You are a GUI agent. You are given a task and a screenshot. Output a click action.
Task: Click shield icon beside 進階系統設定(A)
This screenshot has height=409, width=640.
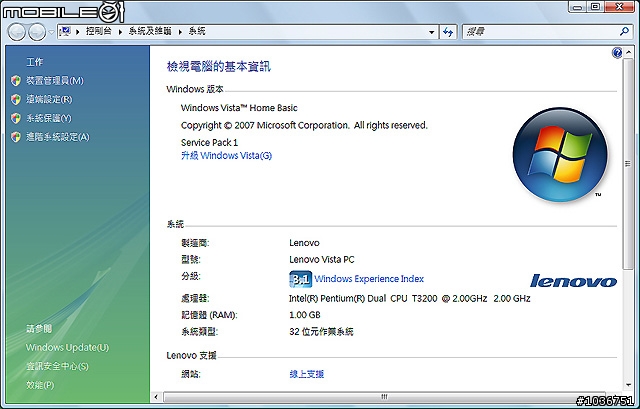pos(16,137)
